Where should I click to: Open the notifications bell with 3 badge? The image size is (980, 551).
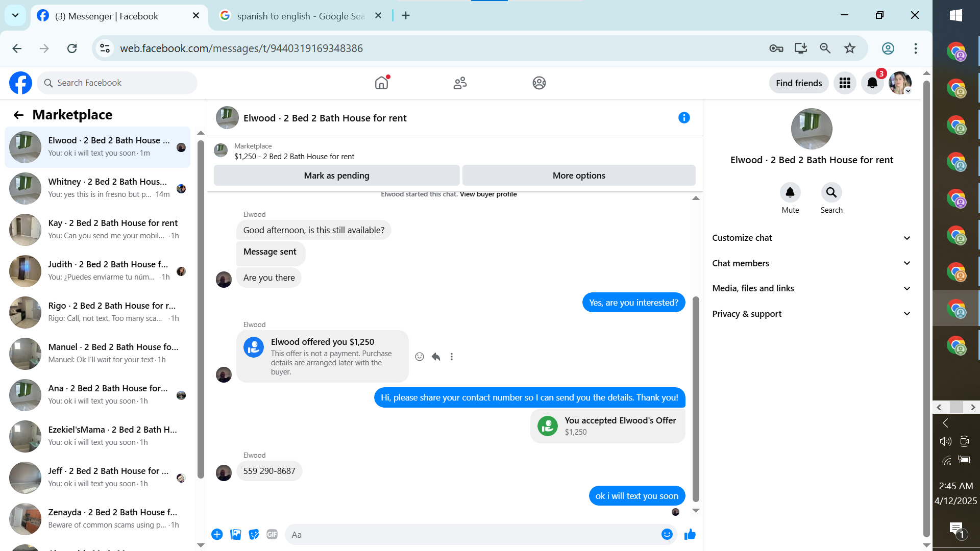click(872, 83)
